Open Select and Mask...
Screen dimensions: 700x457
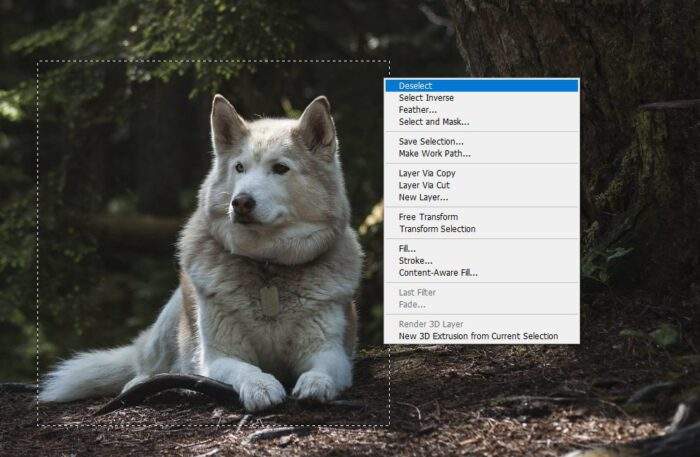click(482, 122)
